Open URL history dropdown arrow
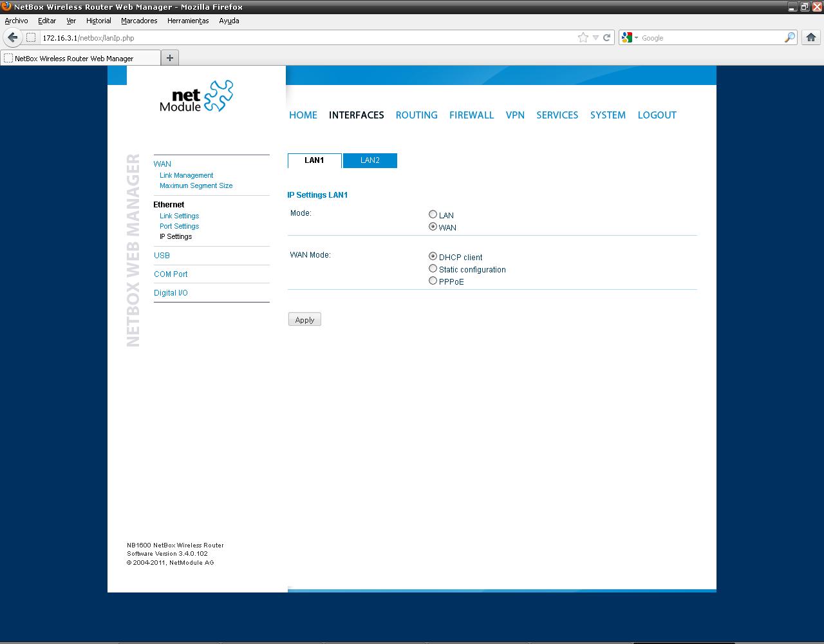 (595, 37)
